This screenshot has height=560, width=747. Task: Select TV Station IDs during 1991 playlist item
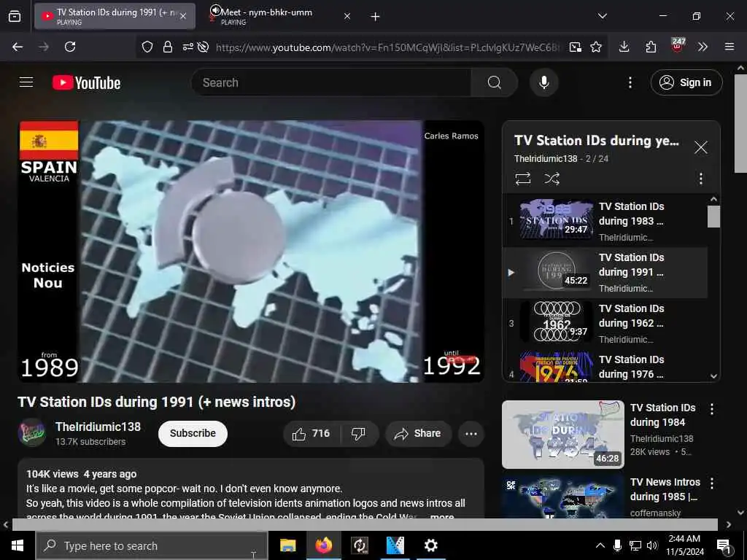coord(605,273)
